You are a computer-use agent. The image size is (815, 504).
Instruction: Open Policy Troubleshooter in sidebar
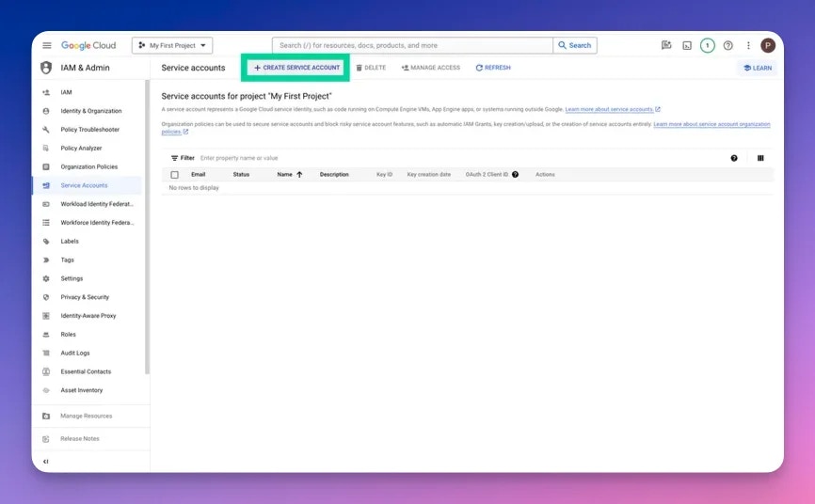point(87,130)
